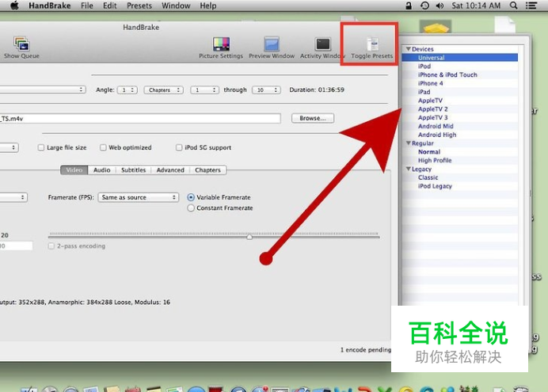Click the Time Machine menu bar icon
The width and height of the screenshot is (548, 392).
coord(424,6)
